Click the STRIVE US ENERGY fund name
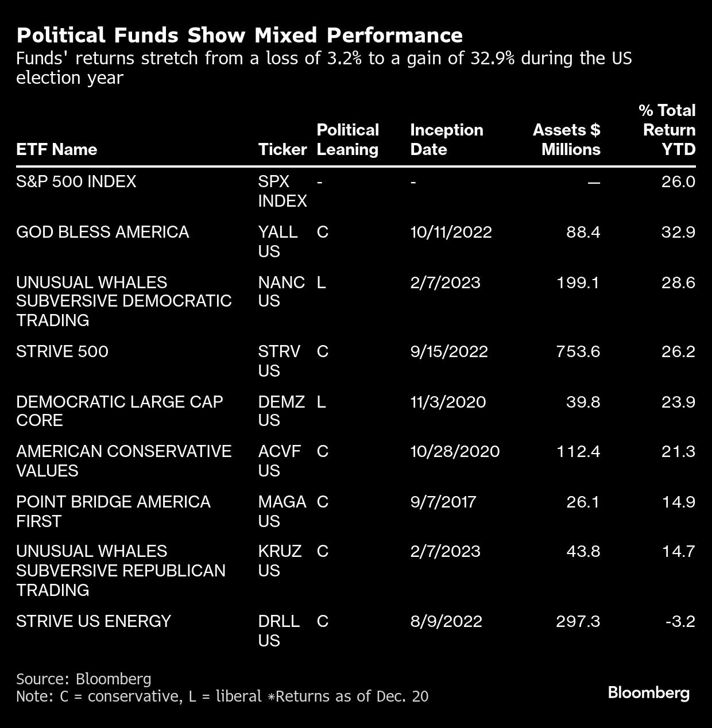This screenshot has height=728, width=712. (x=94, y=621)
